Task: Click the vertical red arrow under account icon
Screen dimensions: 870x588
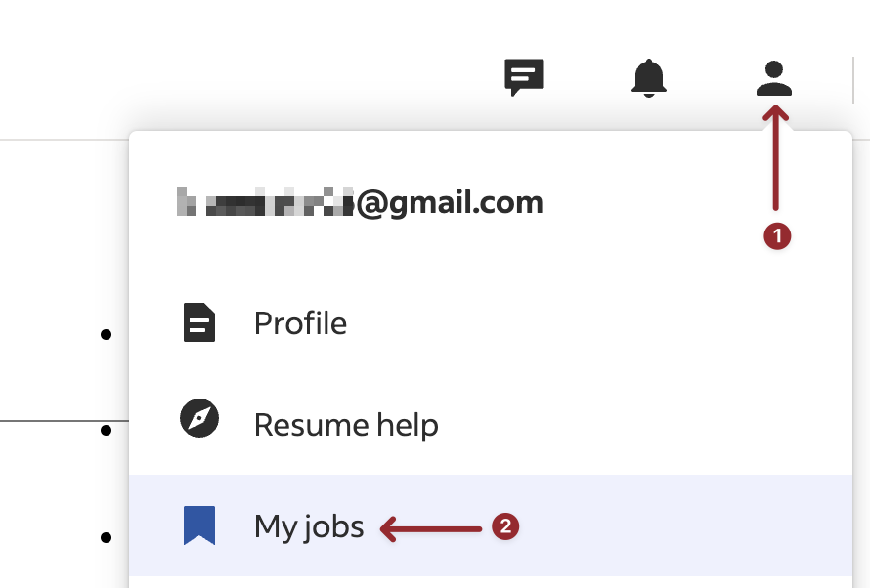Action: click(x=775, y=161)
